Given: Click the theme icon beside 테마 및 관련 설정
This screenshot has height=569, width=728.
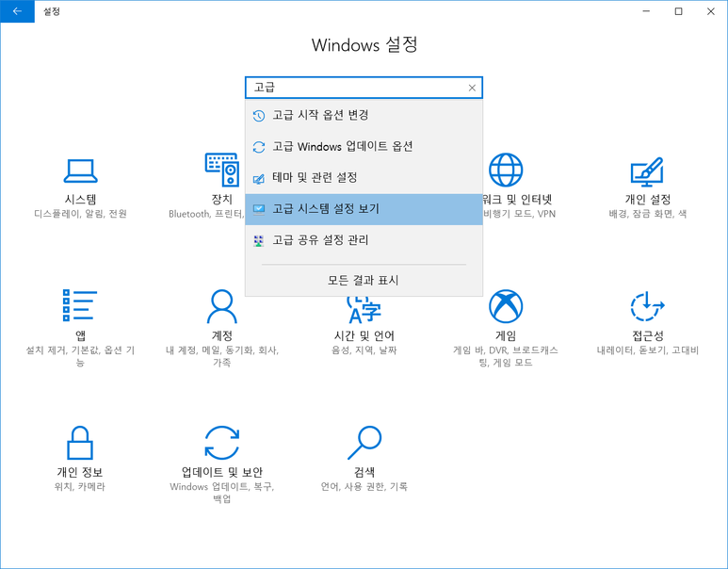Looking at the screenshot, I should [259, 178].
